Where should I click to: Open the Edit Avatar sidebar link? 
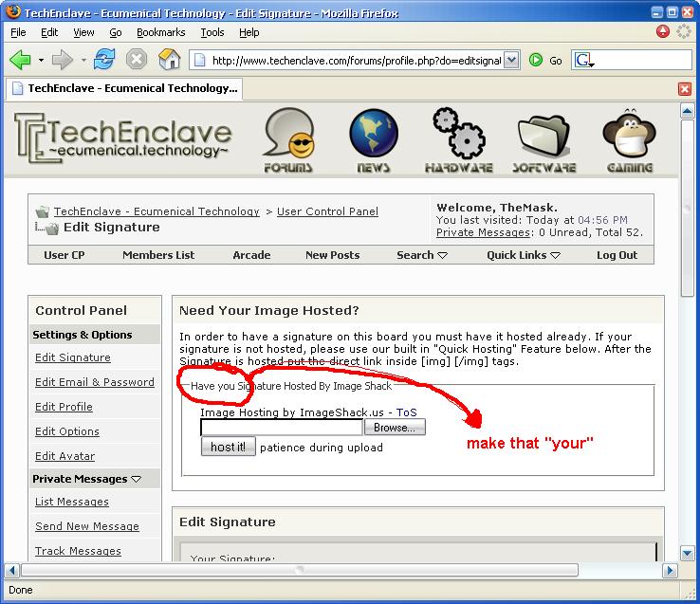click(64, 456)
